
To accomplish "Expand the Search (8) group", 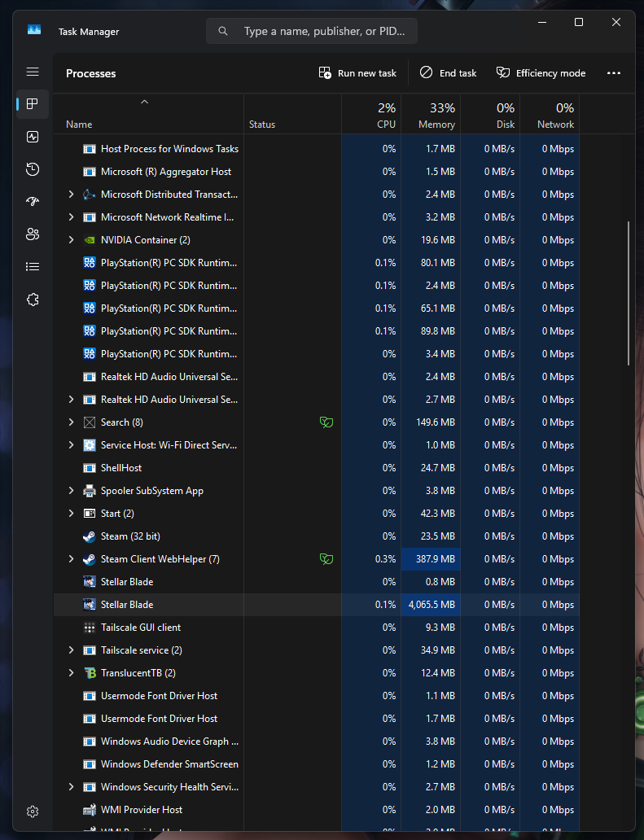I will [72, 422].
